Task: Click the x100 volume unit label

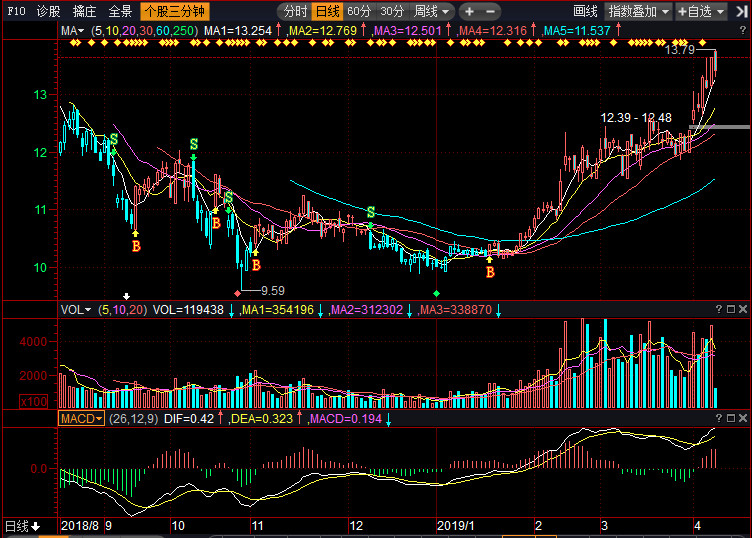Action: (32, 400)
